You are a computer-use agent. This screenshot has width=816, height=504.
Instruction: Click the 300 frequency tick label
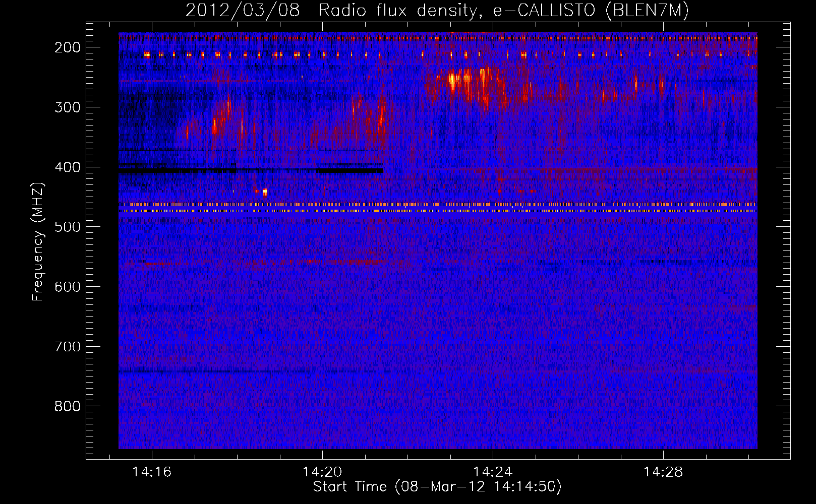click(x=68, y=107)
